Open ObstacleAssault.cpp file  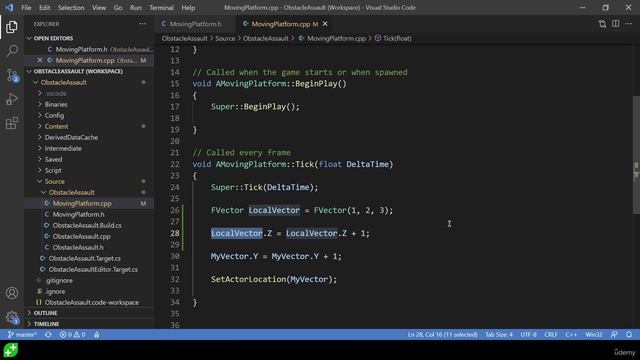coord(90,237)
